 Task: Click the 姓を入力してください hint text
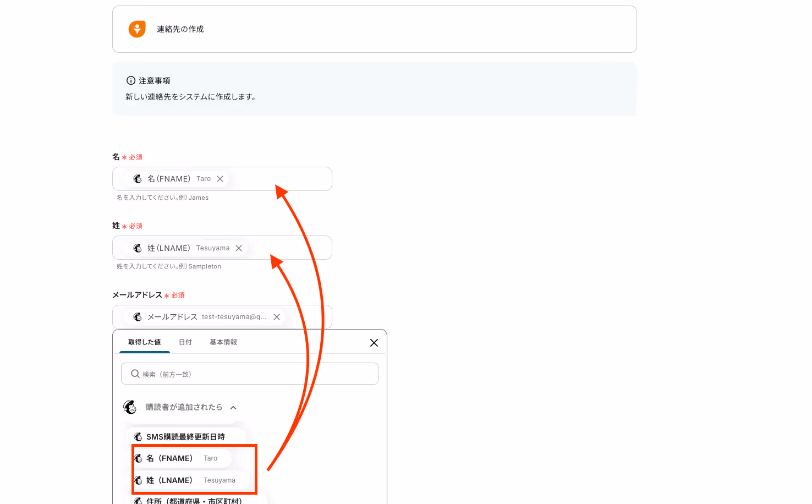click(x=169, y=266)
